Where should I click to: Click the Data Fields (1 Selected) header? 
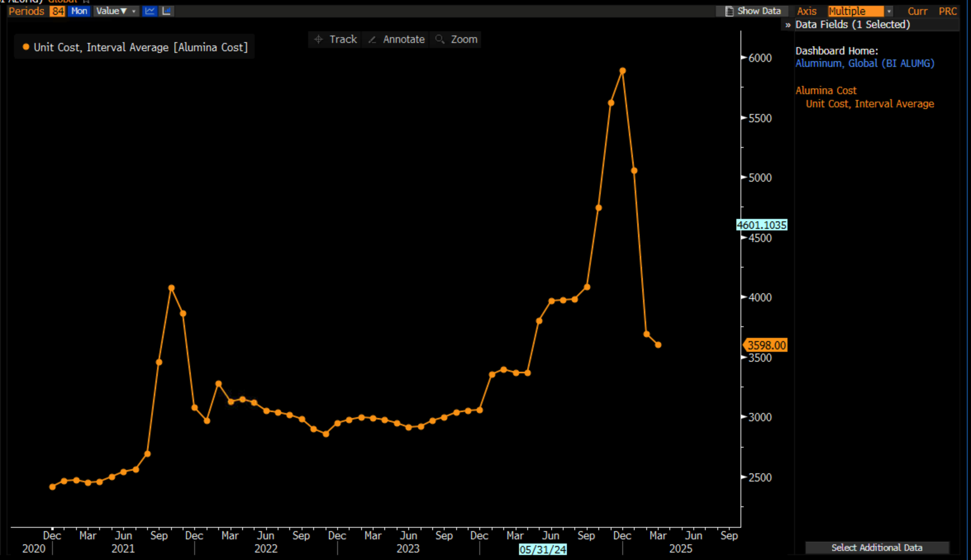(852, 25)
